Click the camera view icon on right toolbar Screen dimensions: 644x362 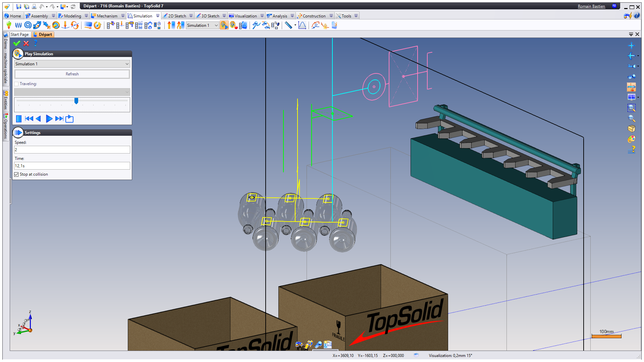[632, 77]
